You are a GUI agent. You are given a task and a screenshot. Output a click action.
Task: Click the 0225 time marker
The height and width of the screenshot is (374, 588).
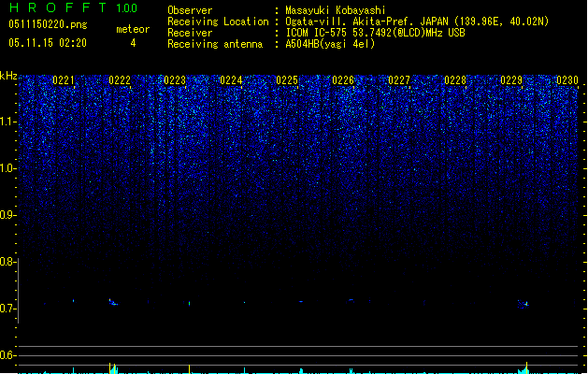(x=287, y=79)
